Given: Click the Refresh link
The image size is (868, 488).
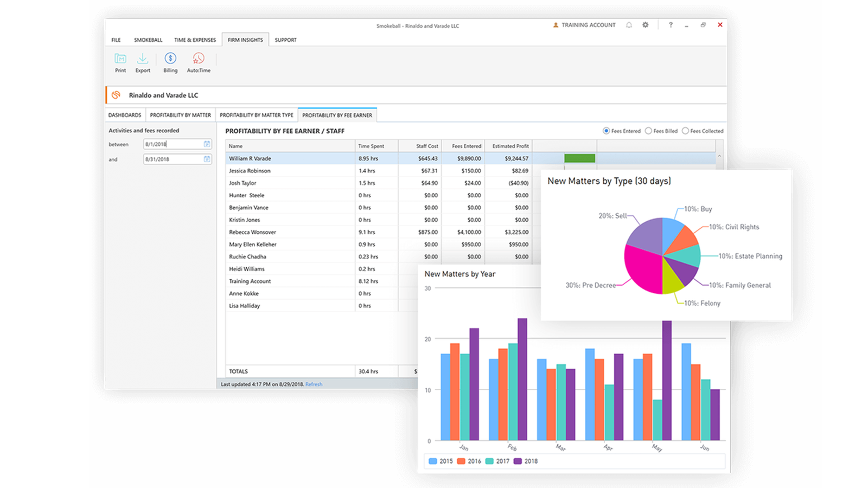Looking at the screenshot, I should pos(314,384).
